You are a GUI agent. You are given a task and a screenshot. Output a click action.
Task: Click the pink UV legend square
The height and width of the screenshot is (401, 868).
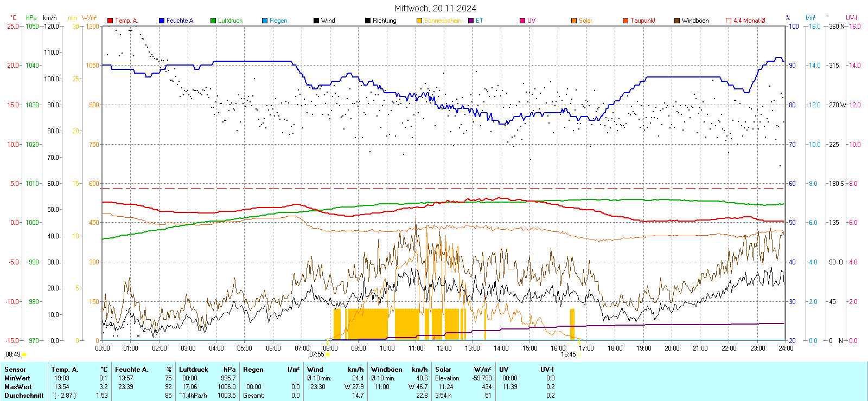522,21
